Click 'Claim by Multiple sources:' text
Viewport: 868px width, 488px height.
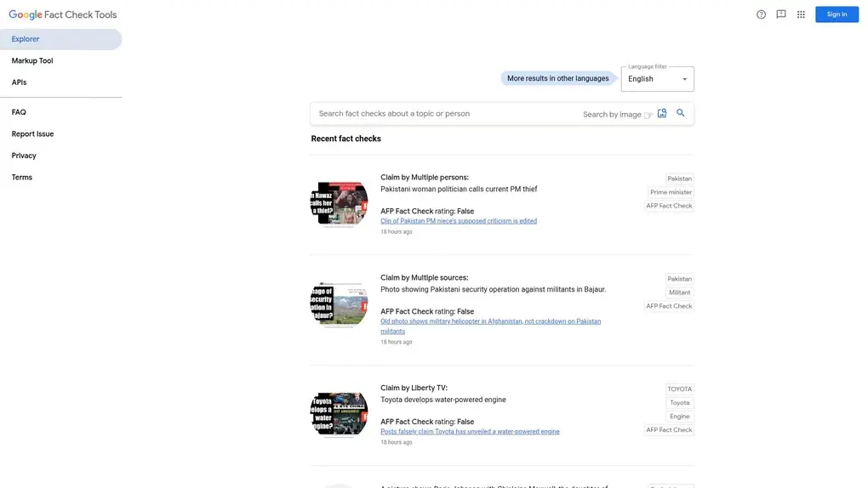pos(424,278)
